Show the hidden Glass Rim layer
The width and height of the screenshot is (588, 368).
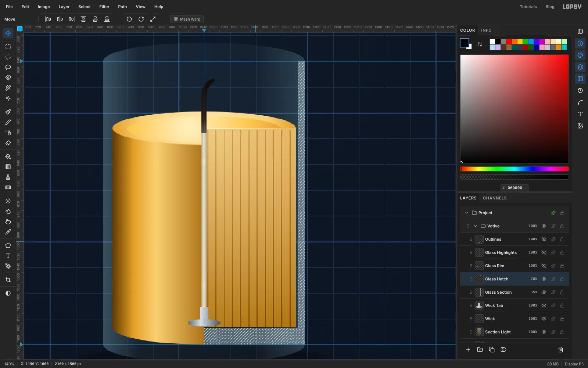[544, 266]
